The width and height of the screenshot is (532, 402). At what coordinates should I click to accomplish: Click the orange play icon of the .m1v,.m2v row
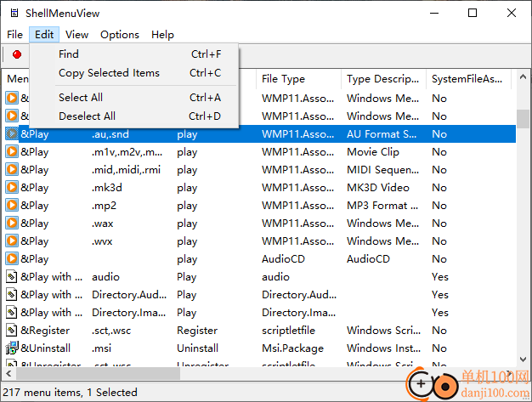point(12,151)
